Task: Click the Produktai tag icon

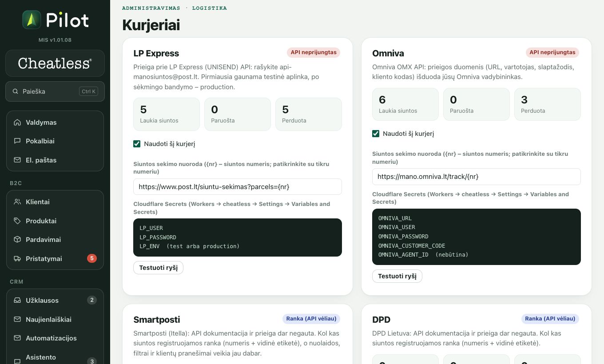Action: 17,221
